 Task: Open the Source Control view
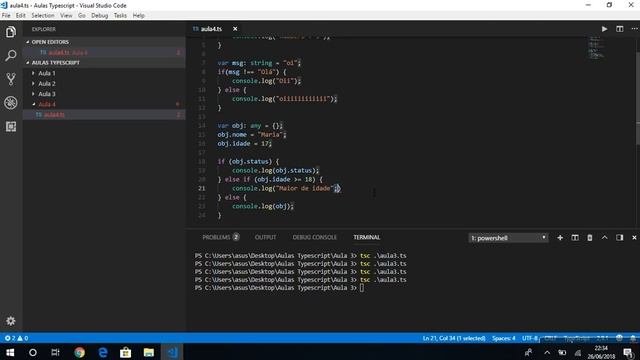pyautogui.click(x=11, y=79)
